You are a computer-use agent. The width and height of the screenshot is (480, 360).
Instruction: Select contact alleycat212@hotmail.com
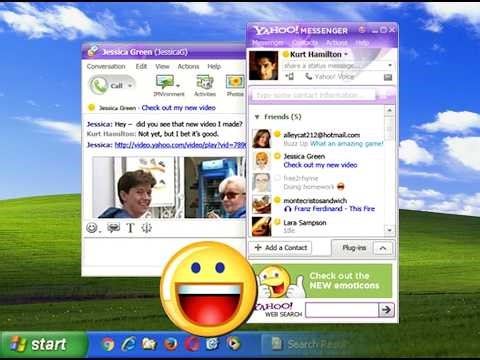click(322, 135)
